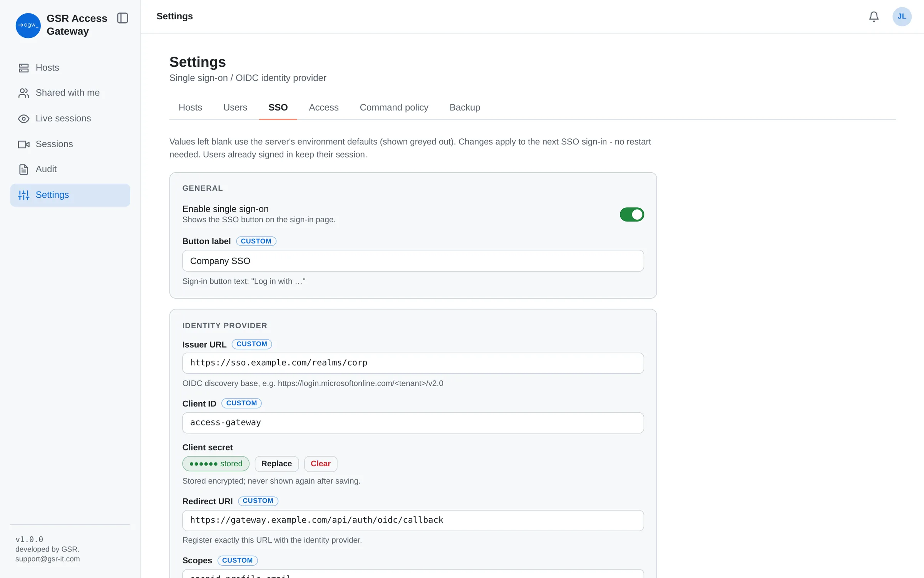The width and height of the screenshot is (924, 578).
Task: Go to the Backup tab
Action: 465,108
